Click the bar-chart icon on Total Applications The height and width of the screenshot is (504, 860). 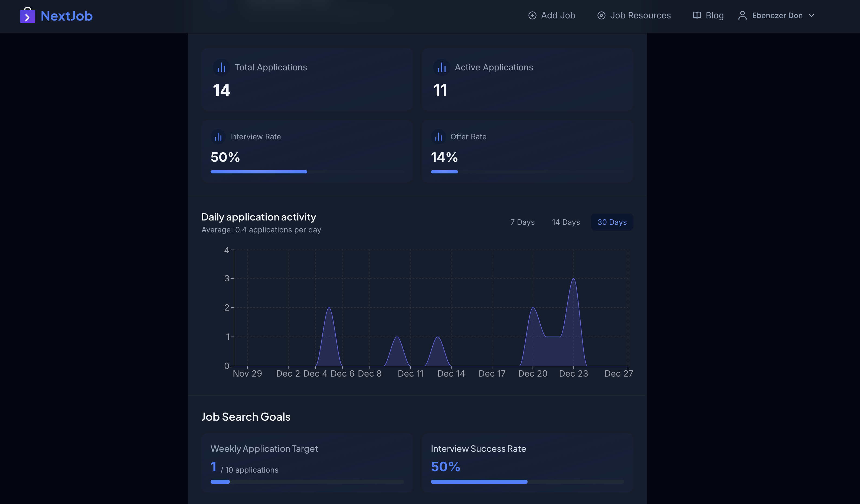coord(221,67)
